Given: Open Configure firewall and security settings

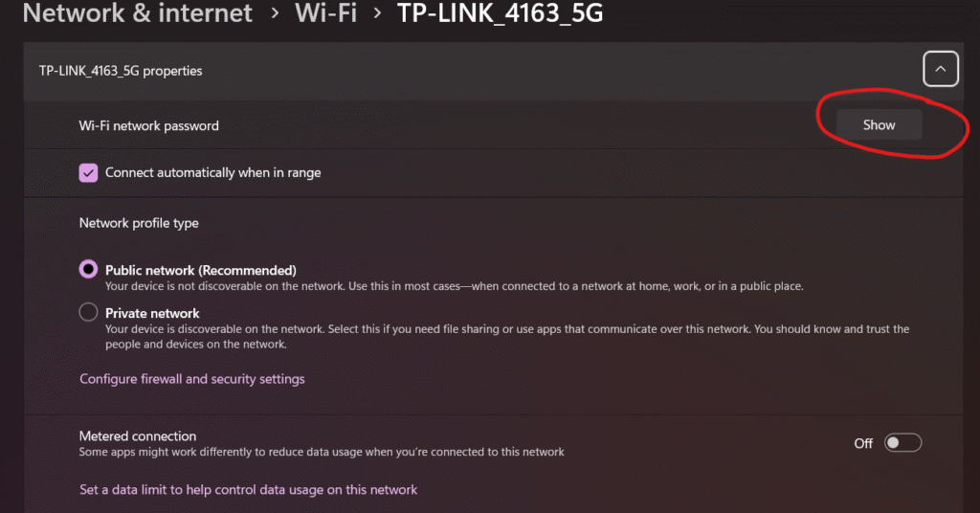Looking at the screenshot, I should [191, 379].
